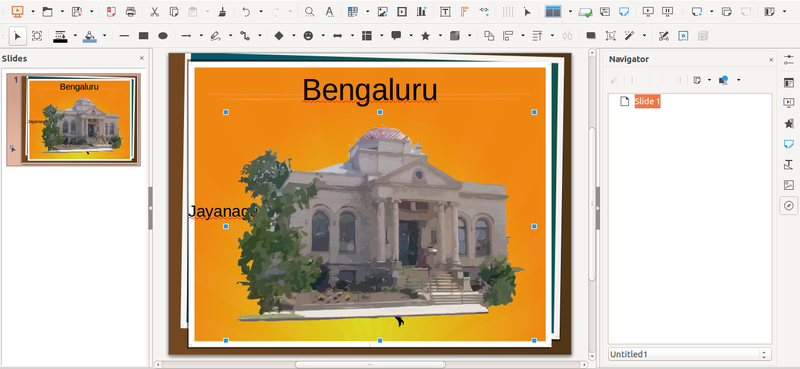Close the Slides panel
This screenshot has height=369, width=800.
point(142,58)
